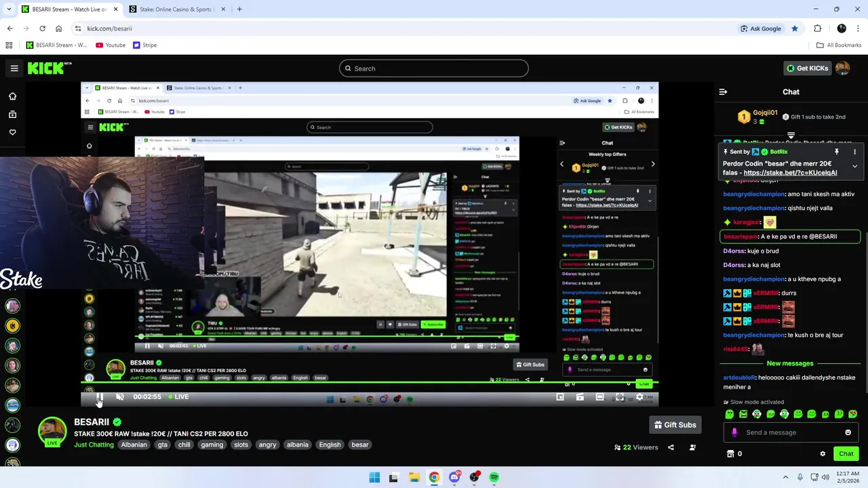Image resolution: width=868 pixels, height=488 pixels.
Task: Share the stream via share icon
Action: 671,447
